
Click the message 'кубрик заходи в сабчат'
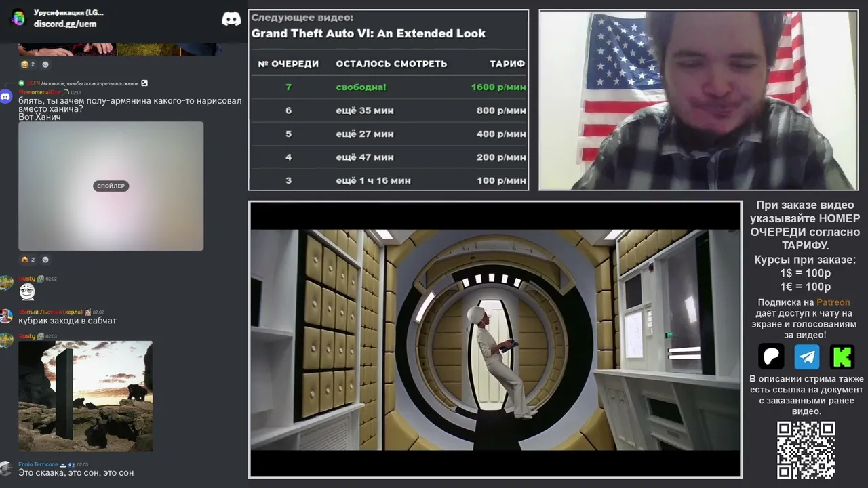[67, 321]
